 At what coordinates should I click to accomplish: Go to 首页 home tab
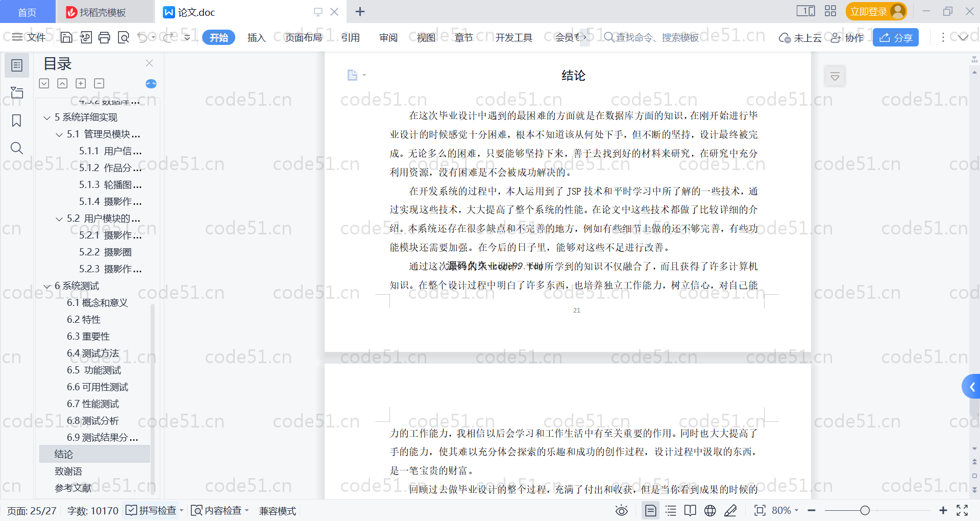click(27, 12)
